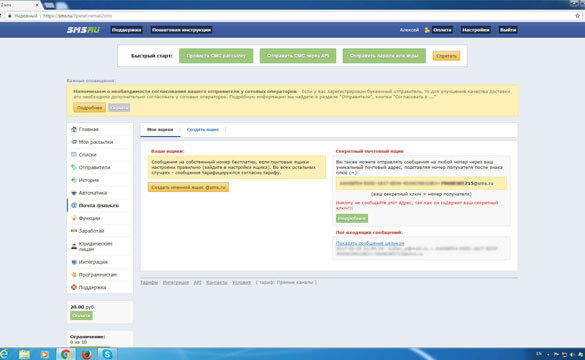This screenshot has width=585, height=360.
Task: Click Выйти to log out
Action: (508, 30)
